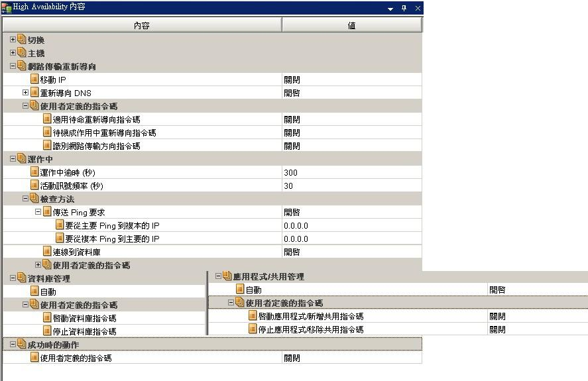Click the 連線到資料庫 property icon
The width and height of the screenshot is (588, 381).
tap(47, 251)
